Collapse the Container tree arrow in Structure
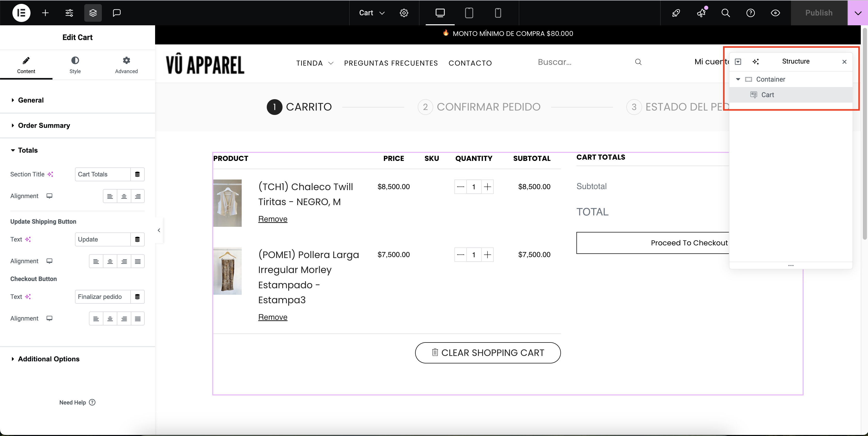The width and height of the screenshot is (868, 436). [738, 79]
